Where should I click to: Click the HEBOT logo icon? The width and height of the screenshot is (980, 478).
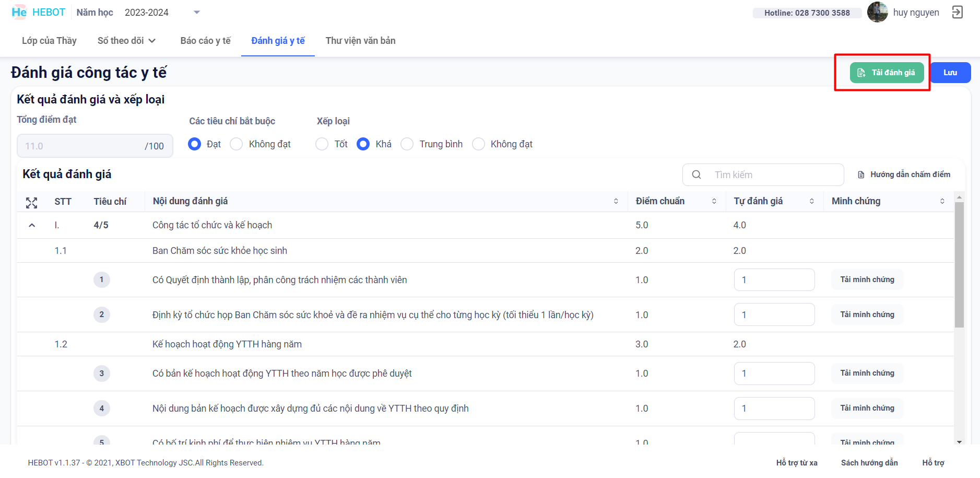(19, 12)
